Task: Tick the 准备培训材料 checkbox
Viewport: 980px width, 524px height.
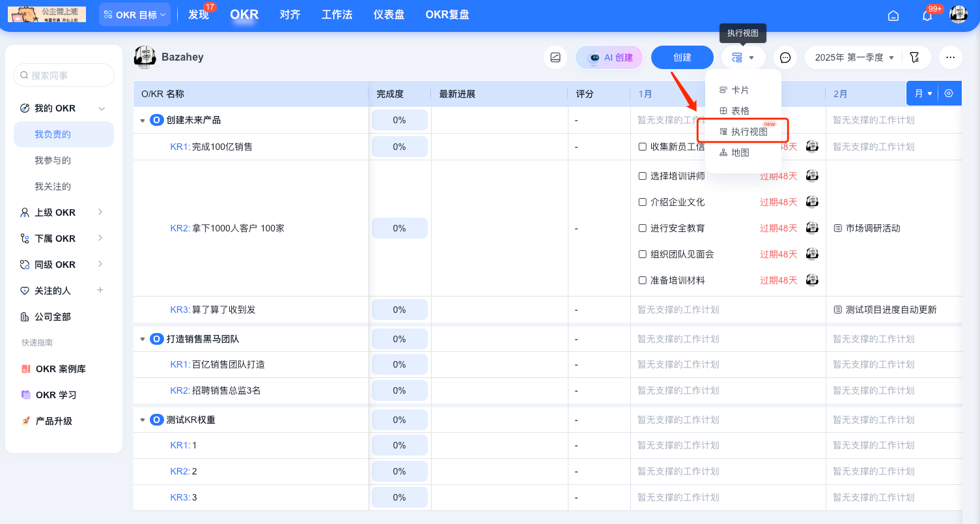Action: coord(643,280)
